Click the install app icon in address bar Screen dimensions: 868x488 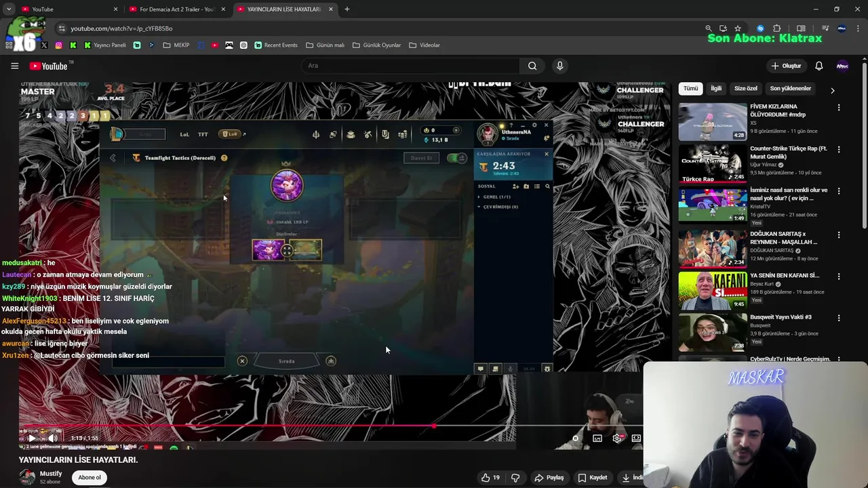click(x=723, y=28)
